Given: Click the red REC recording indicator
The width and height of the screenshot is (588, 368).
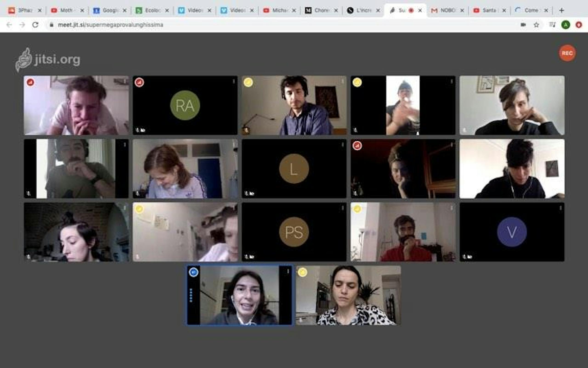Looking at the screenshot, I should point(567,53).
